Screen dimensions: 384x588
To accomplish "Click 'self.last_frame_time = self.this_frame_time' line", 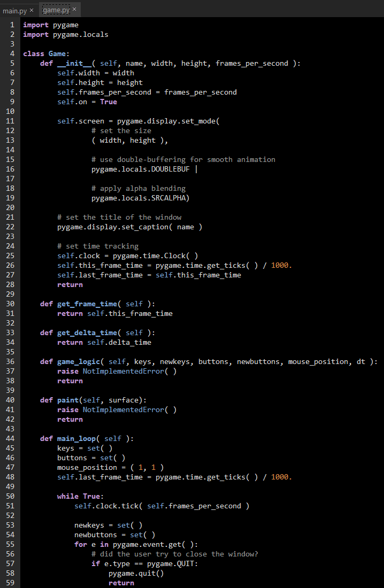I will click(149, 275).
